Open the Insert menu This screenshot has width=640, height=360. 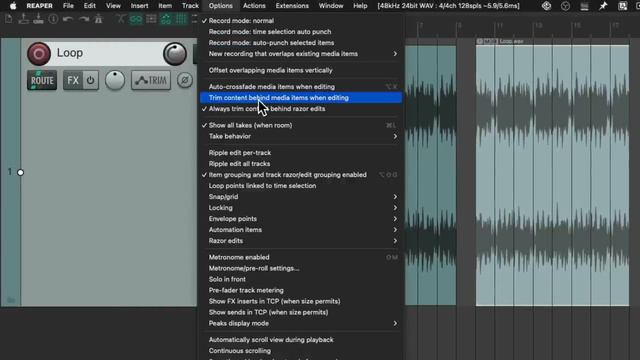pos(139,6)
